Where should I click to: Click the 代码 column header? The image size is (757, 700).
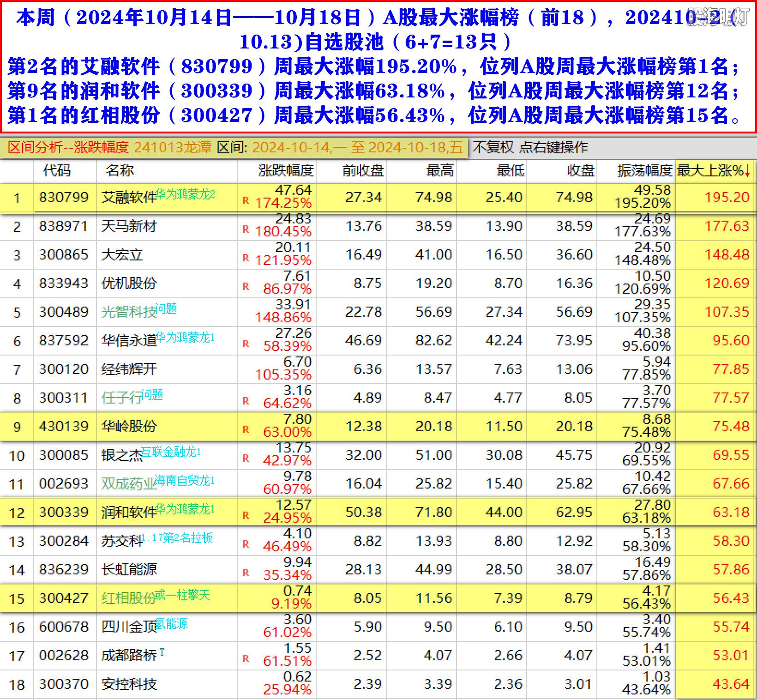[57, 171]
